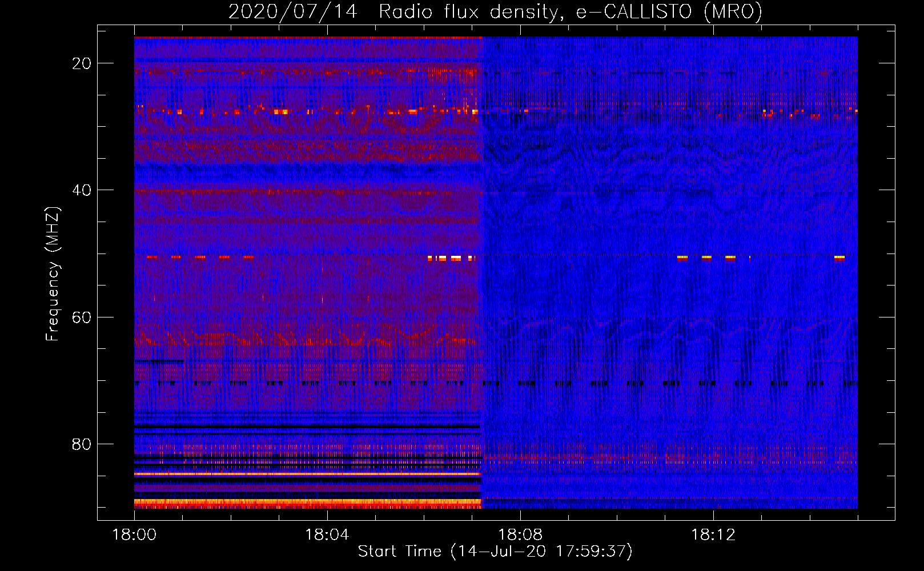This screenshot has height=571, width=924.
Task: Click the '40' frequency tick label
Action: [82, 190]
